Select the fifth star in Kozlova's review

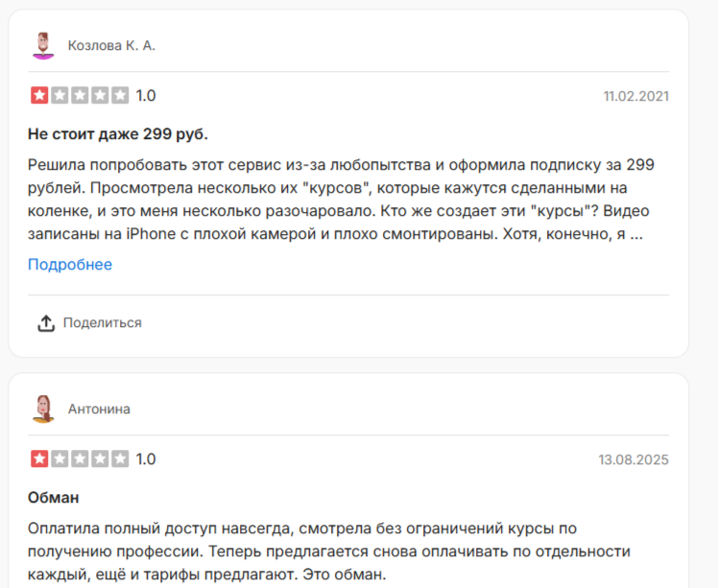(120, 95)
